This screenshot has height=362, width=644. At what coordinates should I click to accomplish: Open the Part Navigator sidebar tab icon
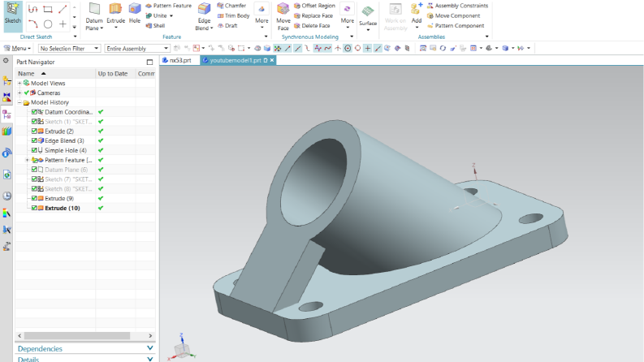coord(6,114)
